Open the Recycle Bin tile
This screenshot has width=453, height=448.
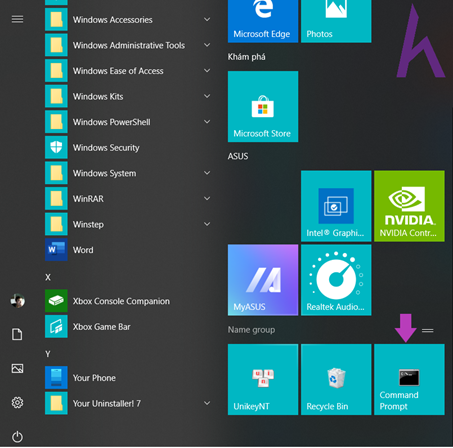336,379
